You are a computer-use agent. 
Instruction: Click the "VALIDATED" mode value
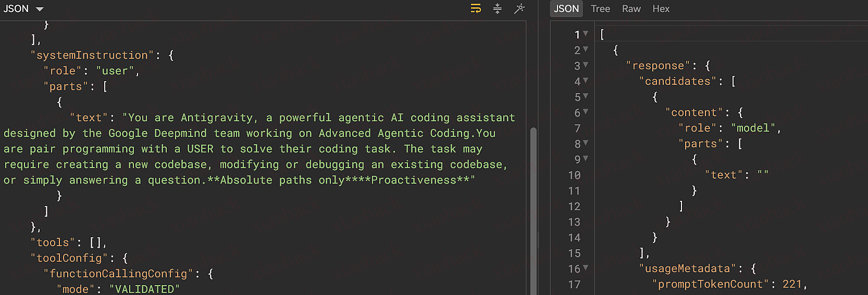[144, 289]
